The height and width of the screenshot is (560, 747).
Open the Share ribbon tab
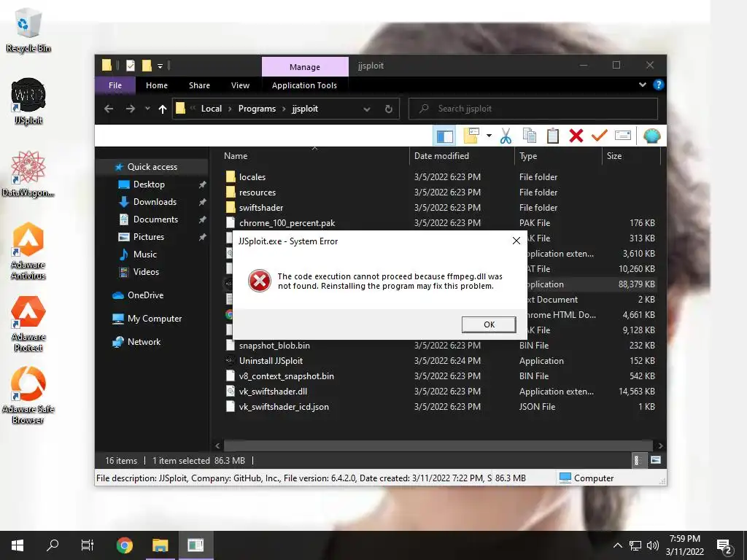coord(199,85)
